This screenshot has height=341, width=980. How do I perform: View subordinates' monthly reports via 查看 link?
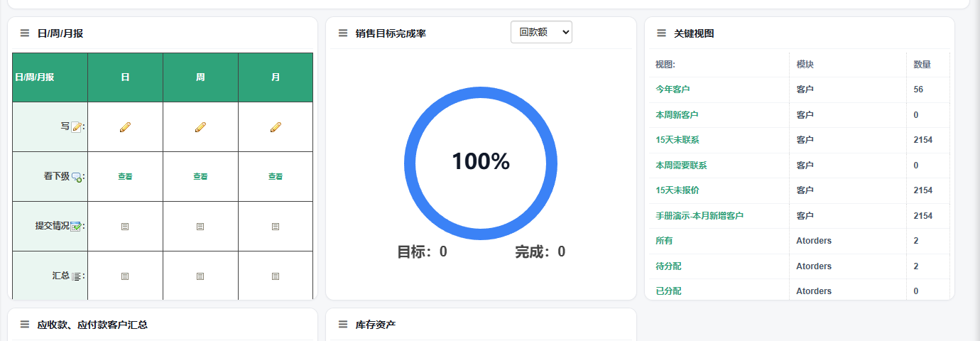pos(276,176)
